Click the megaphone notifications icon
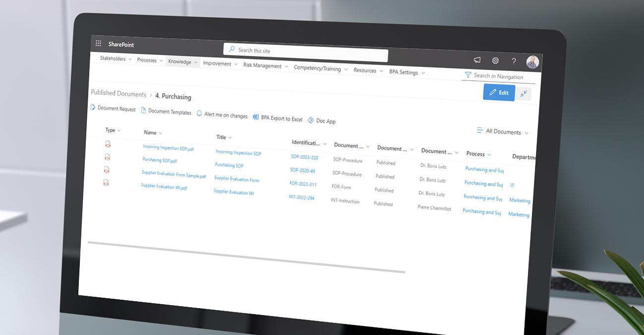The image size is (644, 335). click(477, 60)
